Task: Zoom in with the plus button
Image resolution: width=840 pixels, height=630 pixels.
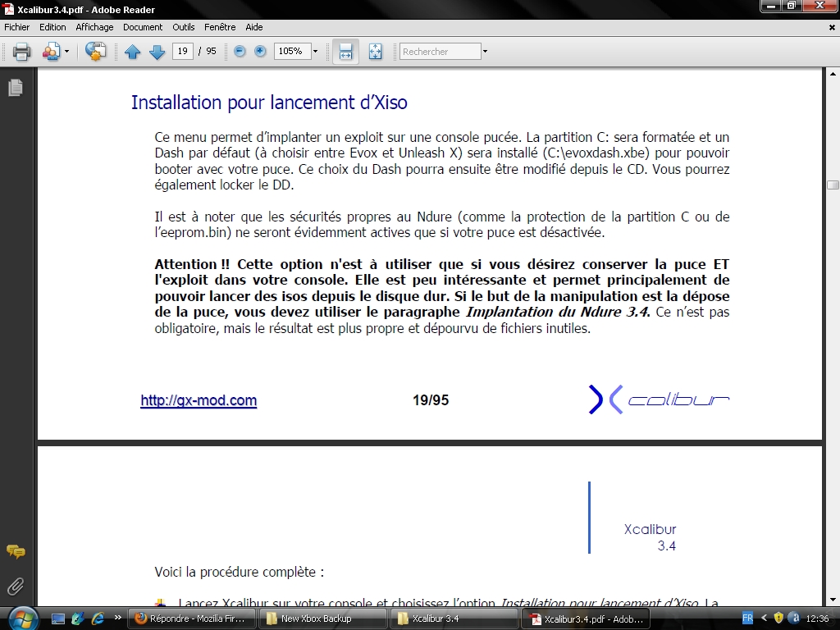Action: coord(260,51)
